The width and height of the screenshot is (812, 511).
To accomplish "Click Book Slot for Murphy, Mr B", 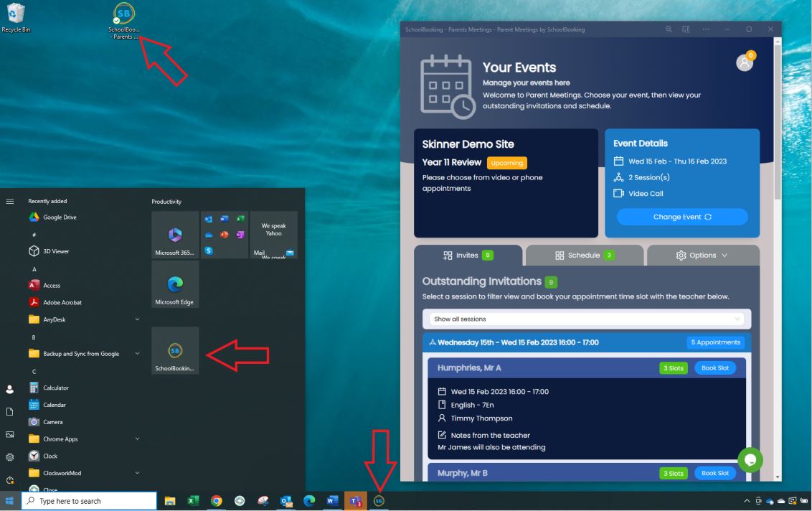I will [714, 473].
